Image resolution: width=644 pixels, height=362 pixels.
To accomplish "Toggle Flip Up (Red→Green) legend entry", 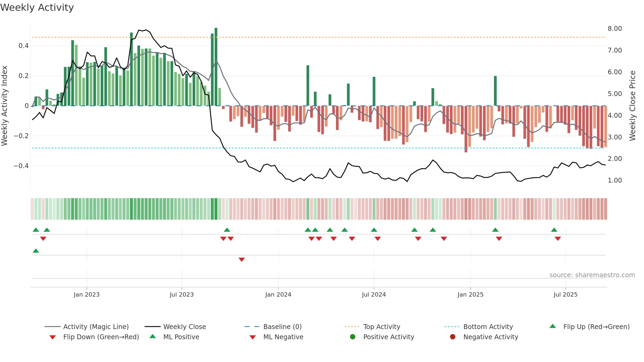I will [x=590, y=327].
